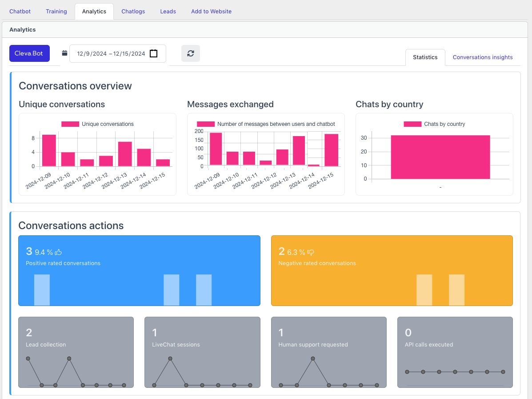Go to the Leads tab
532x399 pixels.
coord(168,12)
